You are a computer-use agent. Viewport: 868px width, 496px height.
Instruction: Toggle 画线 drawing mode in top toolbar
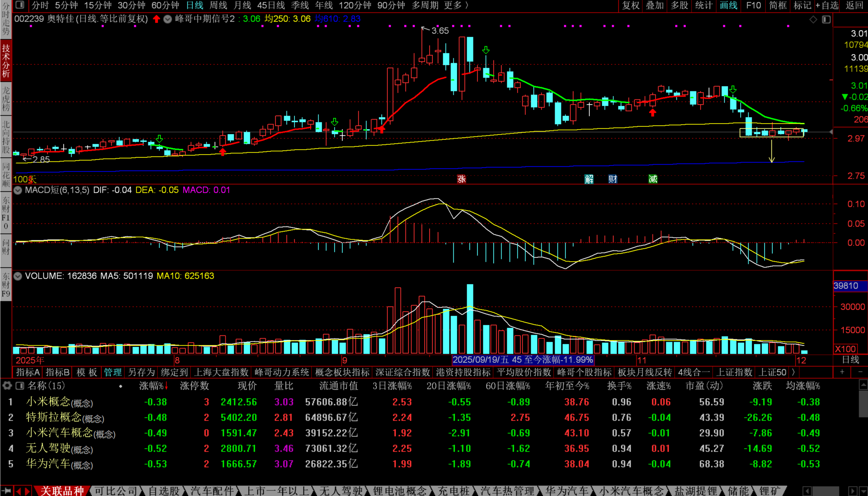pos(728,5)
